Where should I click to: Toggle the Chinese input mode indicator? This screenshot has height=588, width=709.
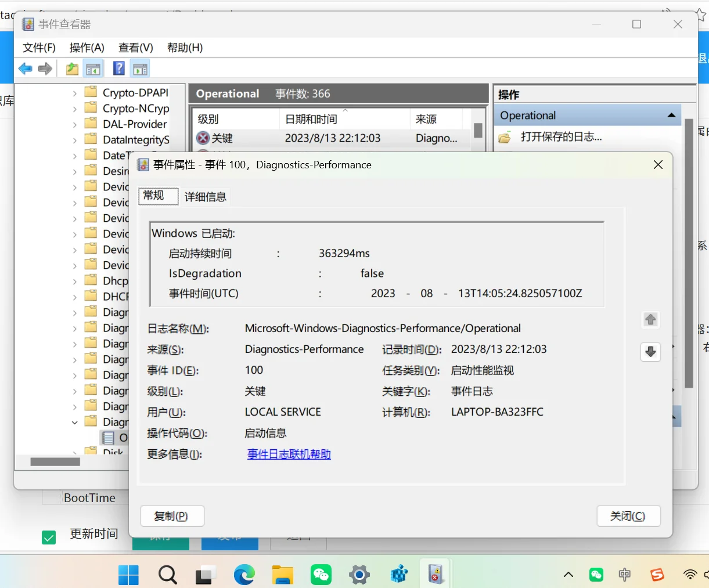pyautogui.click(x=625, y=575)
